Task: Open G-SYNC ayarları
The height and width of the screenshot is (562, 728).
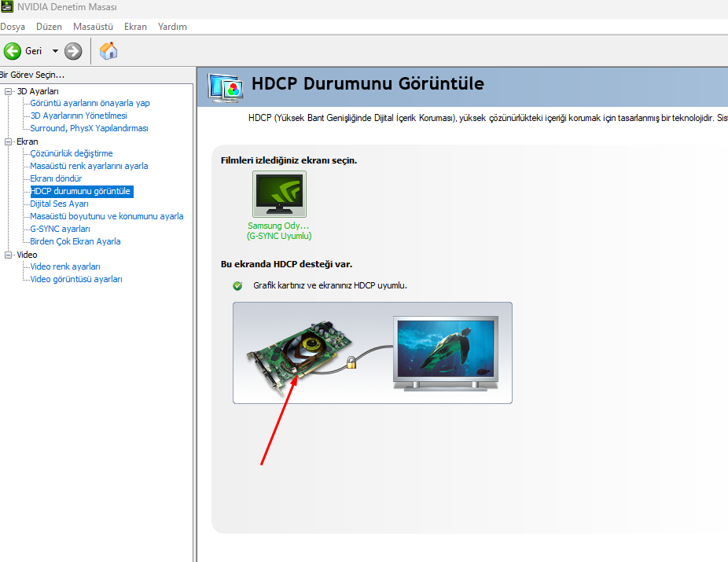Action: click(x=61, y=229)
